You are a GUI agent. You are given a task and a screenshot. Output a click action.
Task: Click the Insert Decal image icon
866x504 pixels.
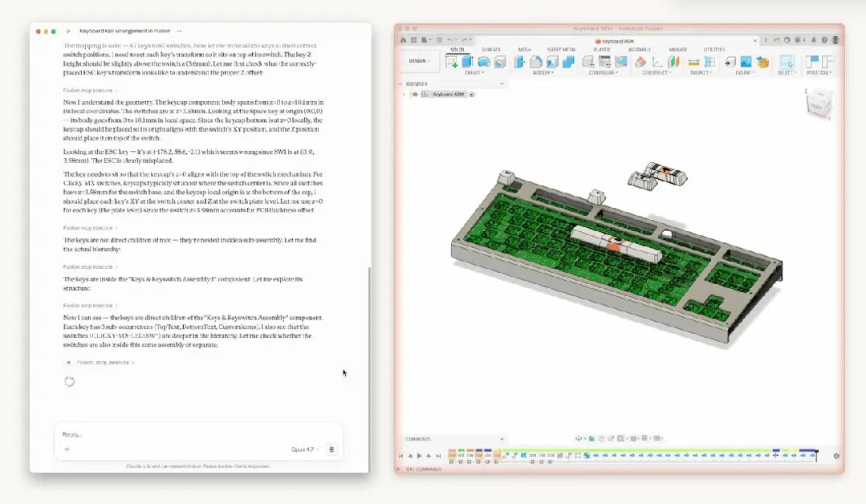point(746,62)
